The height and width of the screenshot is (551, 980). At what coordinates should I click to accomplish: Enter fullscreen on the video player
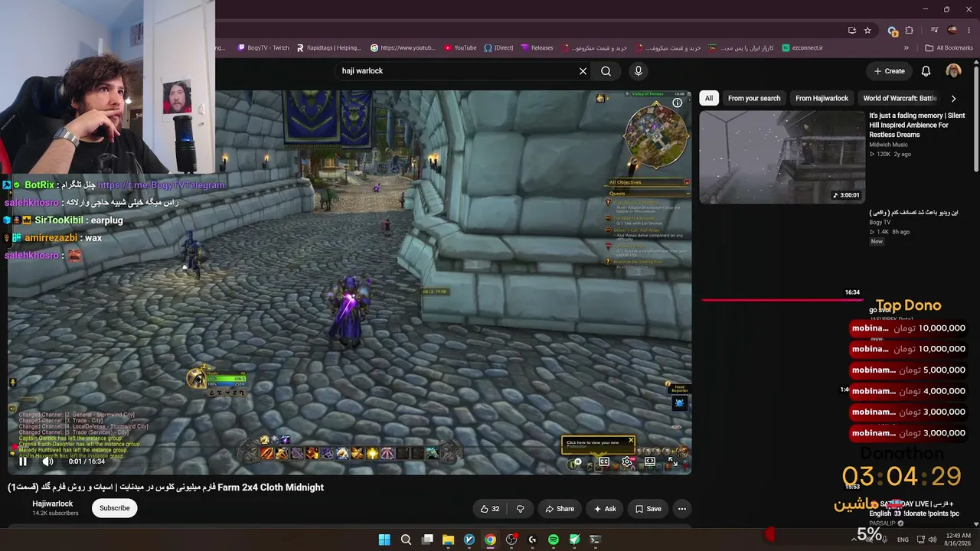tap(672, 461)
